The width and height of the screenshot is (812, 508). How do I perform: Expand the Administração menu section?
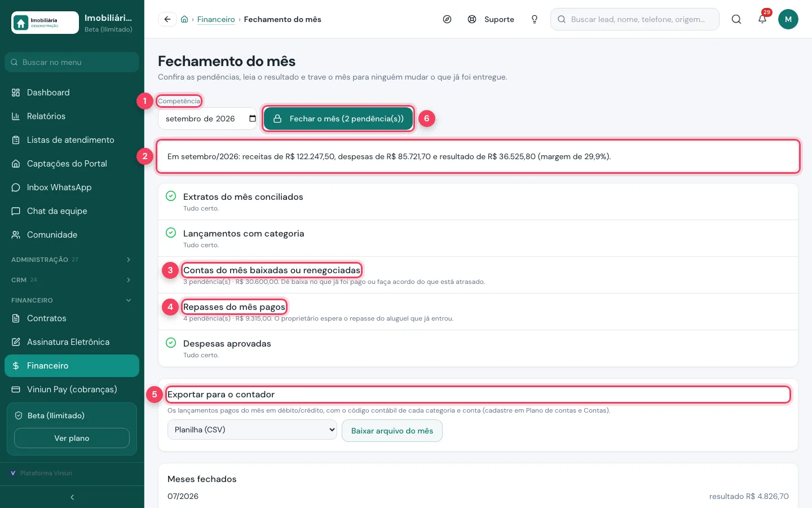click(72, 260)
